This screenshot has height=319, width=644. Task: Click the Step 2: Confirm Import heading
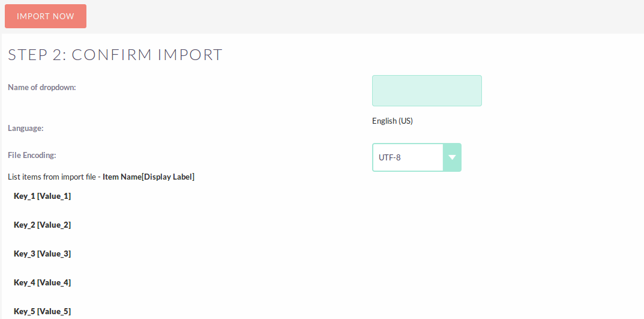[115, 55]
